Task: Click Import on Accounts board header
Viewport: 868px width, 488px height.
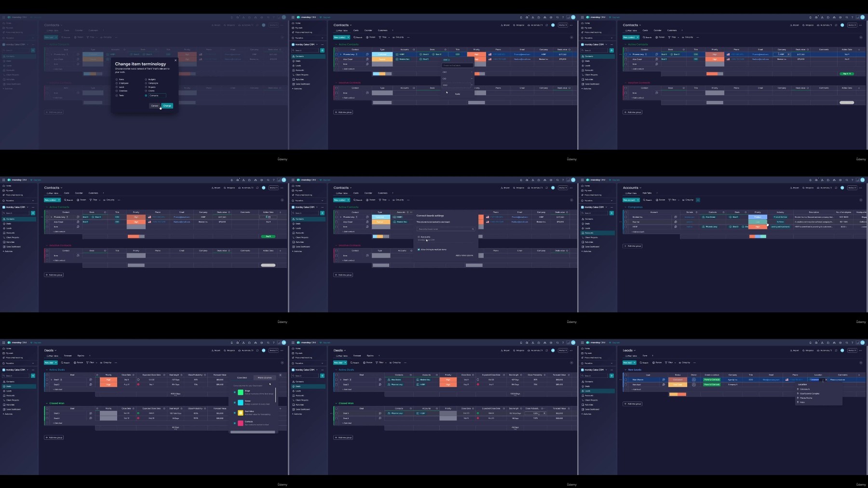Action: pyautogui.click(x=795, y=188)
